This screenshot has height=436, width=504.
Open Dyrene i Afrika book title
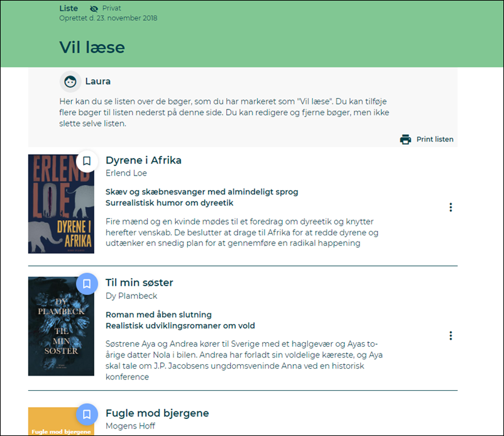[x=143, y=160]
